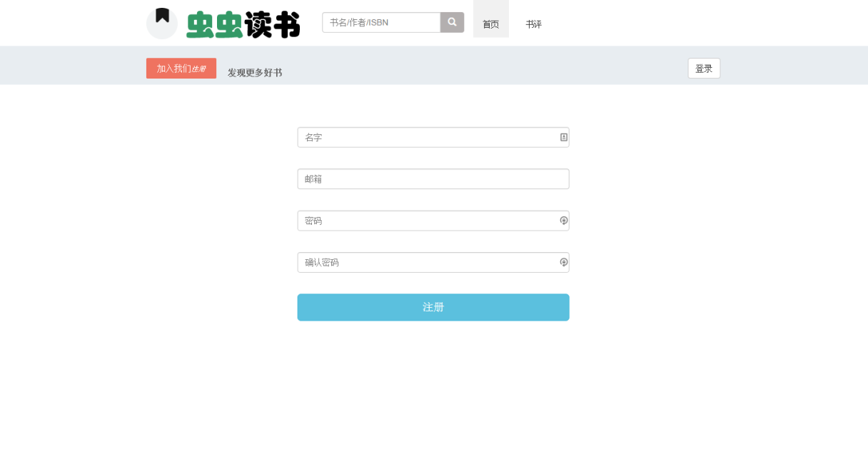Click the 发现更多好书 text
This screenshot has height=457, width=868.
[x=255, y=73]
